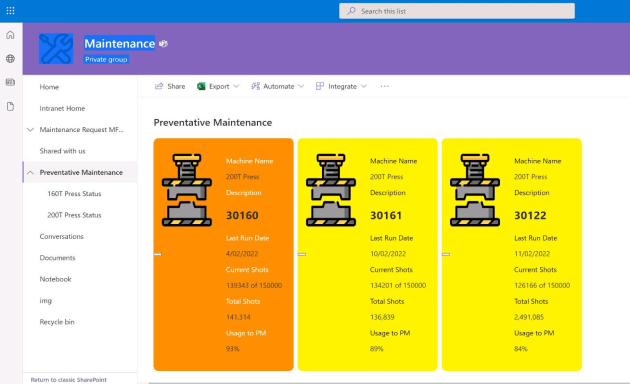Click date 11/02/2022 on third card
Screen dimensions: 630x384
tap(532, 254)
